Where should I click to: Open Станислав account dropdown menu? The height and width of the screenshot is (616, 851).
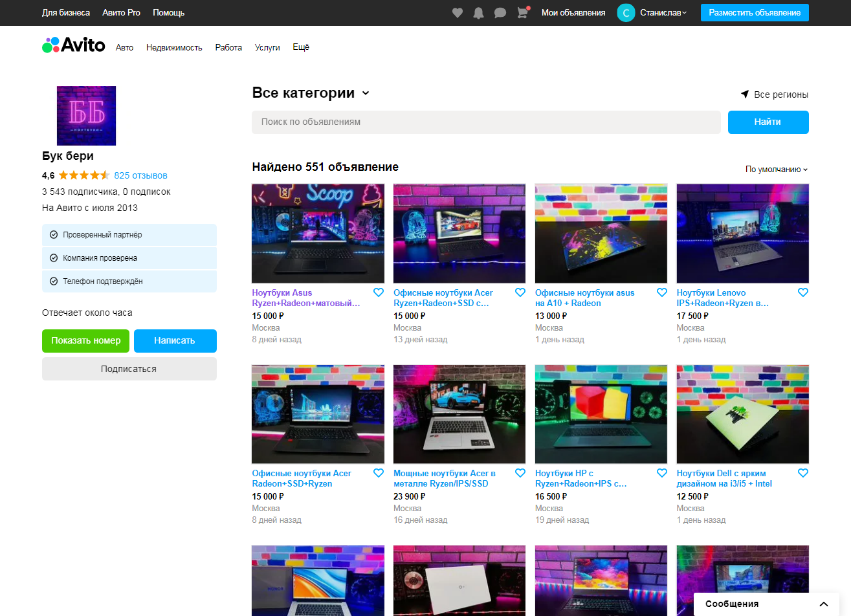(x=663, y=13)
